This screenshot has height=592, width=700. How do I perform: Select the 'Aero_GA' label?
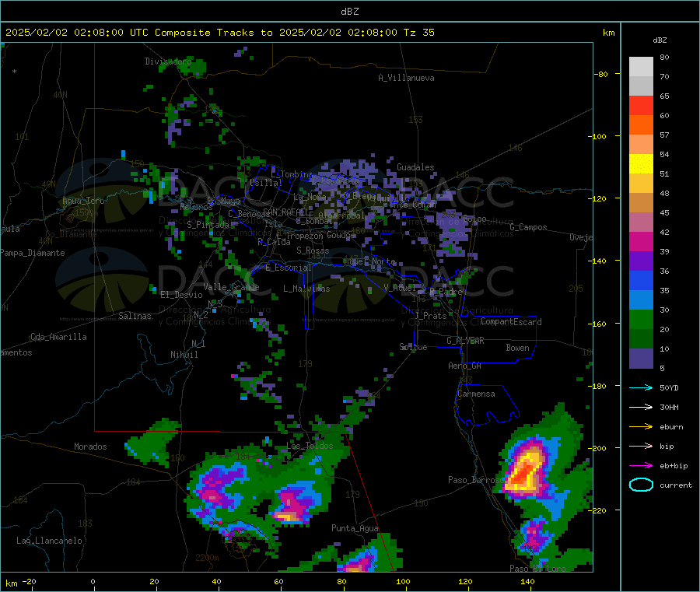pyautogui.click(x=465, y=366)
